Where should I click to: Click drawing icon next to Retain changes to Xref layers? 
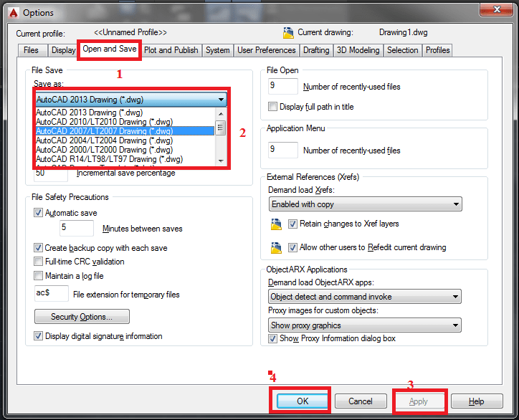(x=276, y=224)
